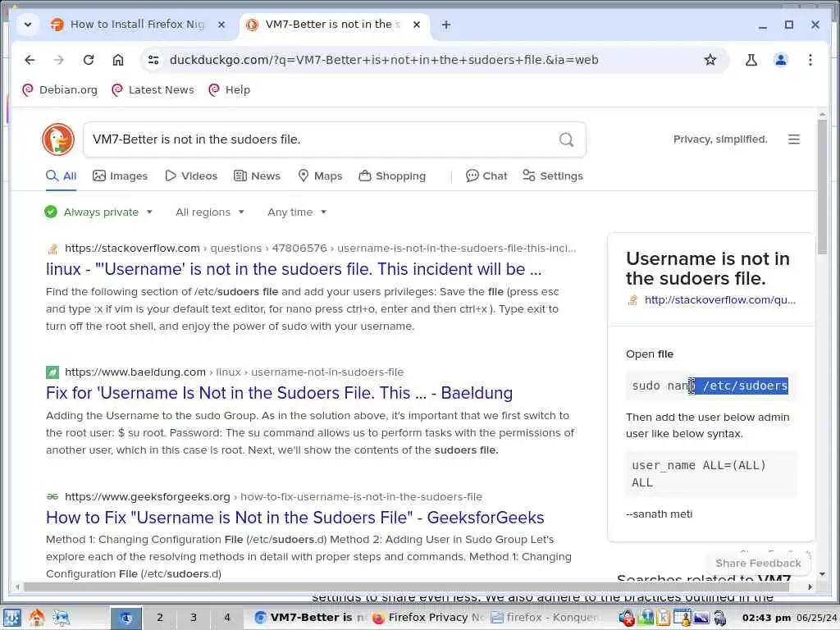Viewport: 840px width, 630px height.
Task: Open Maps results
Action: pos(320,176)
